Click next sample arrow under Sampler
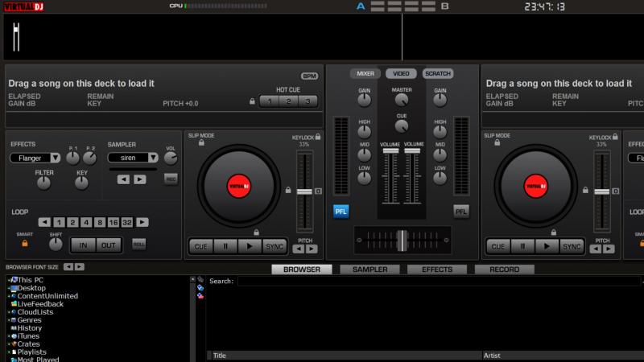This screenshot has height=362, width=644. point(140,179)
